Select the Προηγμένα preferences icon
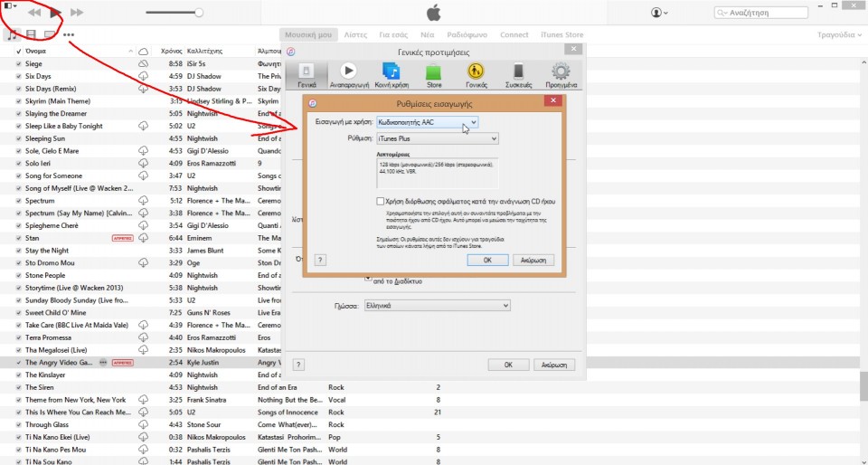 coord(561,75)
